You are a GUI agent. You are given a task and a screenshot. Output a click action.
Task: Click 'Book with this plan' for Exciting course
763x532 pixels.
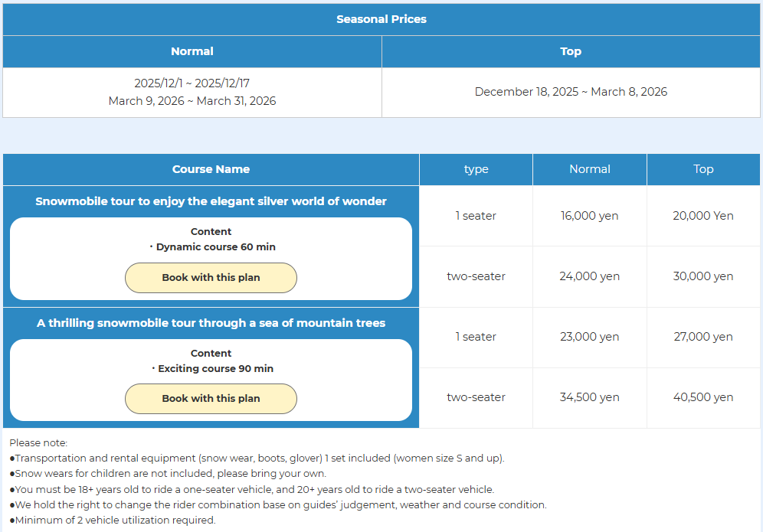pyautogui.click(x=211, y=399)
